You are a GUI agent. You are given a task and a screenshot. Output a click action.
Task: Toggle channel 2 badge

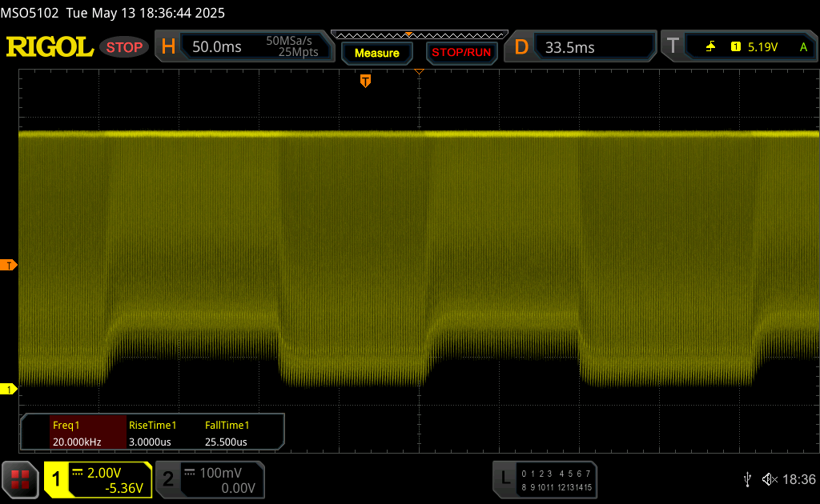pyautogui.click(x=168, y=479)
